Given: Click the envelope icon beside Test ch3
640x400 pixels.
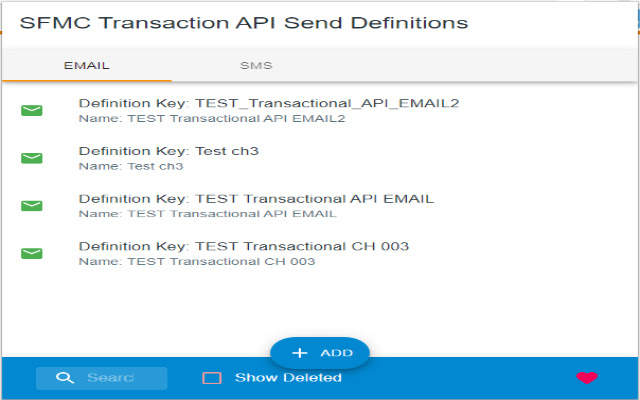Looking at the screenshot, I should tap(32, 158).
